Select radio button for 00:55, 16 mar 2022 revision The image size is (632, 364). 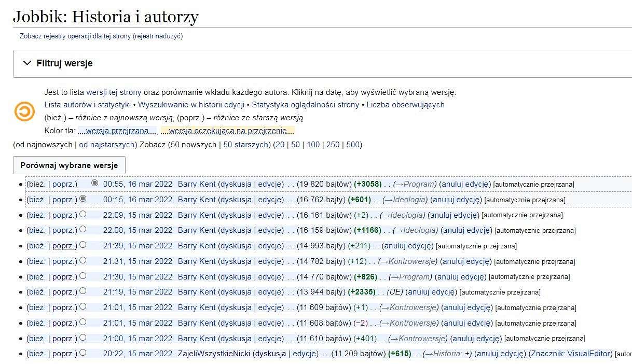click(x=94, y=183)
